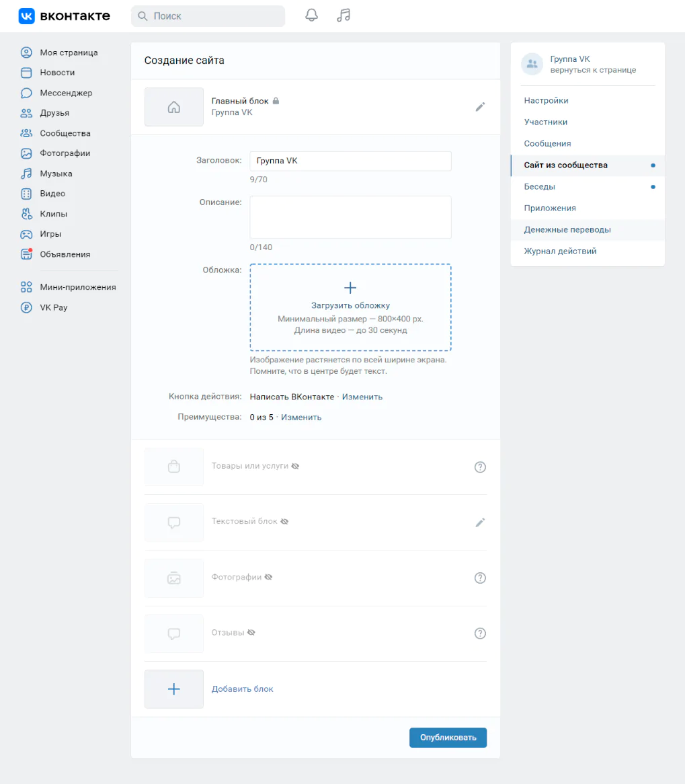Screen dimensions: 685x784
Task: Open notifications bell icon
Action: click(x=311, y=15)
